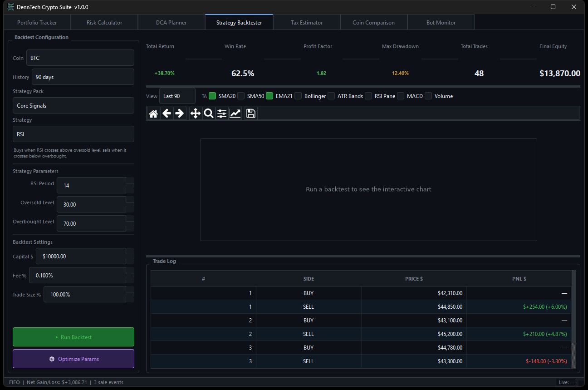This screenshot has height=390, width=588.
Task: Click Capital field showing $10000.00
Action: coord(85,256)
